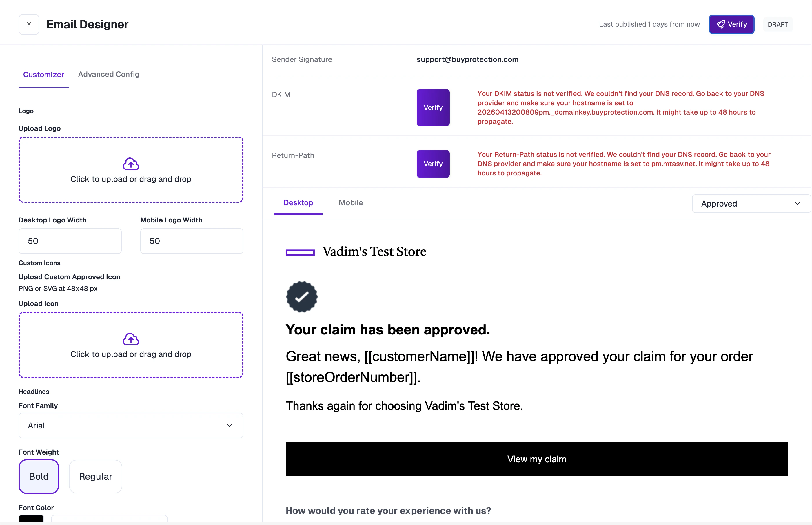
Task: Select Bold font weight
Action: 39,476
